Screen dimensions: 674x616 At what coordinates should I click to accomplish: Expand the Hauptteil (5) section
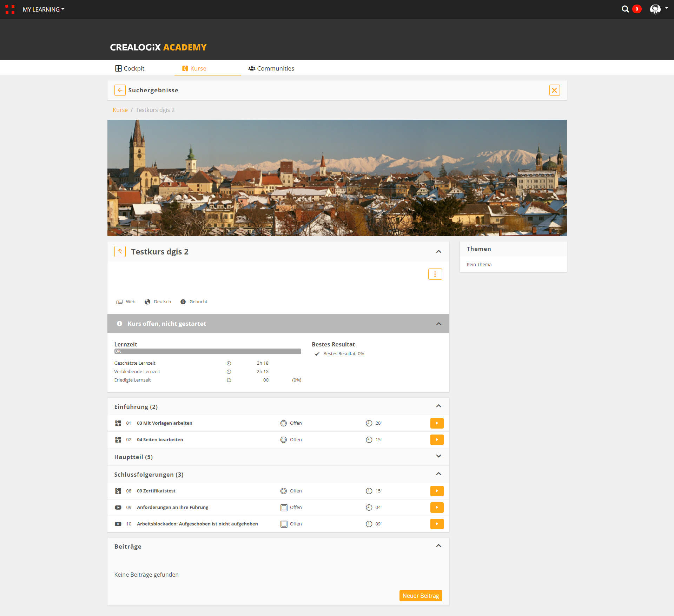point(438,456)
